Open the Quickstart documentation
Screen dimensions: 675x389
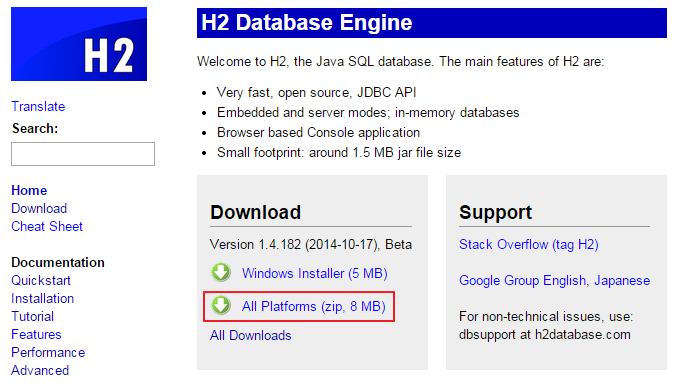coord(41,281)
